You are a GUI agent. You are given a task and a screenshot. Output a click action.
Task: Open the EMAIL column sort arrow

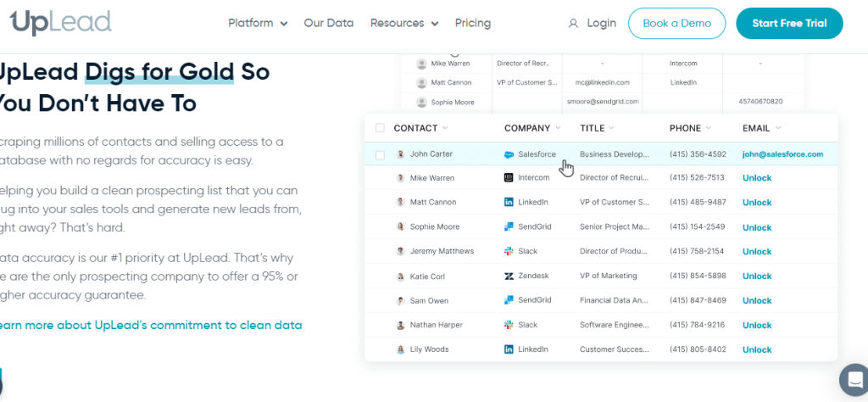[x=778, y=128]
